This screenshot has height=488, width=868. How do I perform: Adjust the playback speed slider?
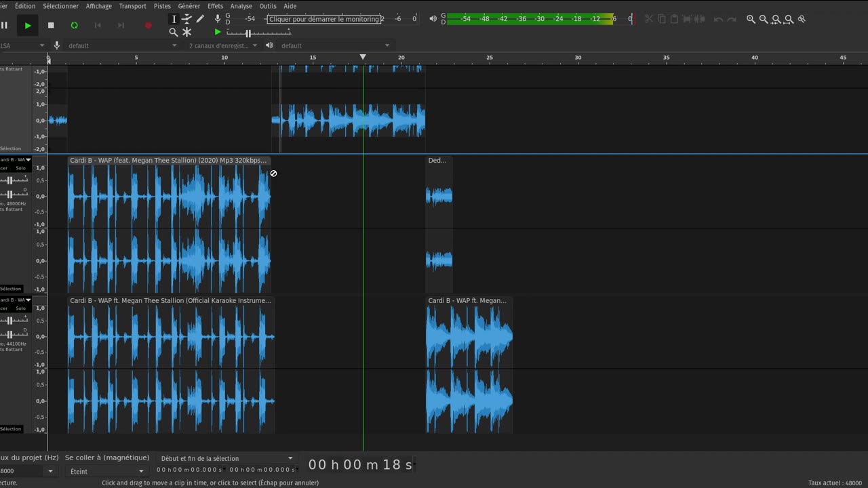point(258,33)
